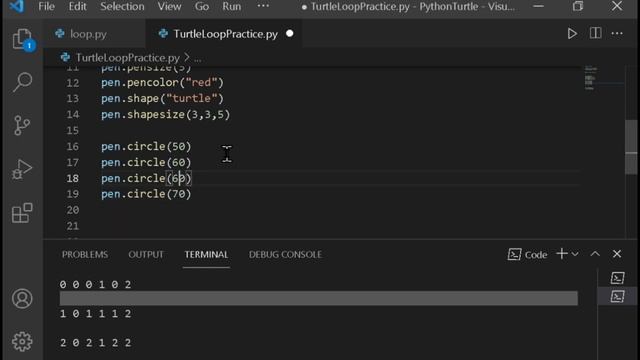Place cursor in pen.pencolor("red") line
This screenshot has height=360, width=640.
click(x=162, y=82)
